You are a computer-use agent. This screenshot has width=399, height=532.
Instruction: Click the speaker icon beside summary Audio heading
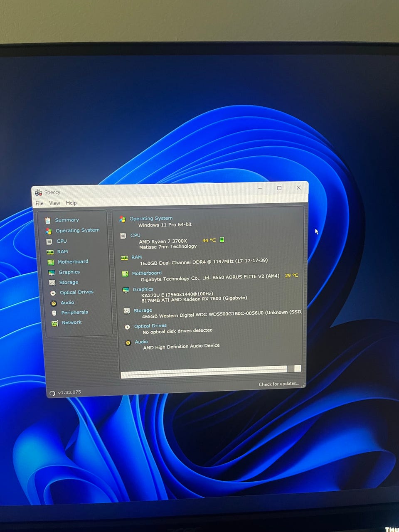pos(128,343)
